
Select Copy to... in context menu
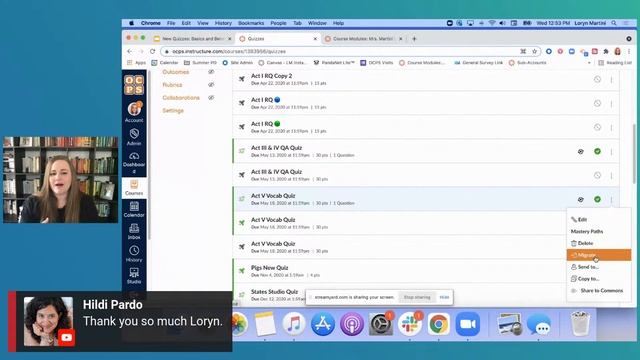click(599, 279)
